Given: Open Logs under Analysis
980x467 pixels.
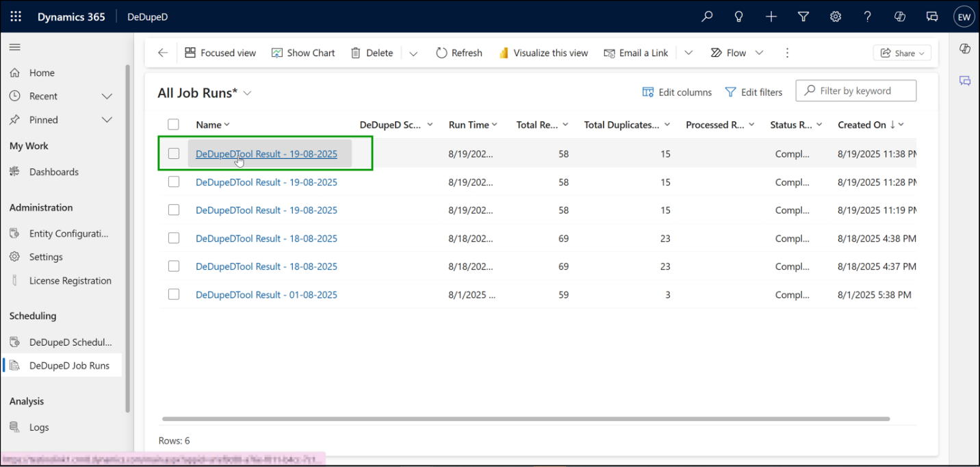Looking at the screenshot, I should click(38, 427).
